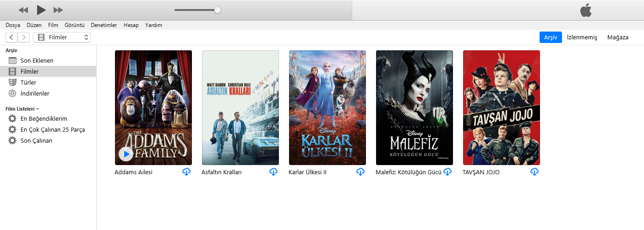
Task: Download Addams Ailesi via cloud icon
Action: coord(186,172)
